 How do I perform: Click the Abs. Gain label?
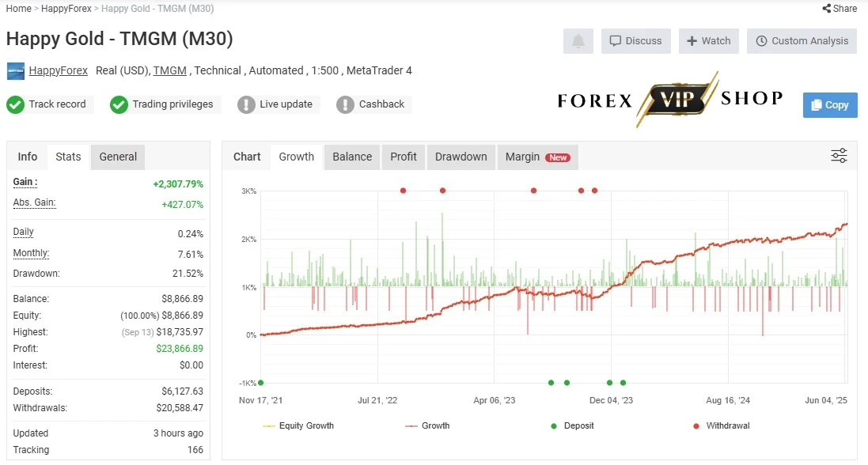click(34, 202)
